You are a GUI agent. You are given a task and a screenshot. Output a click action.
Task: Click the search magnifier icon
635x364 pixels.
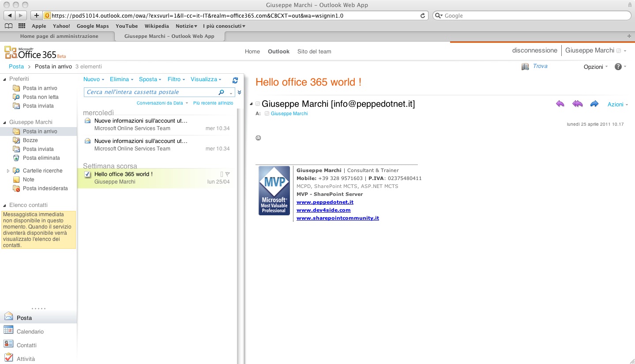tap(222, 92)
